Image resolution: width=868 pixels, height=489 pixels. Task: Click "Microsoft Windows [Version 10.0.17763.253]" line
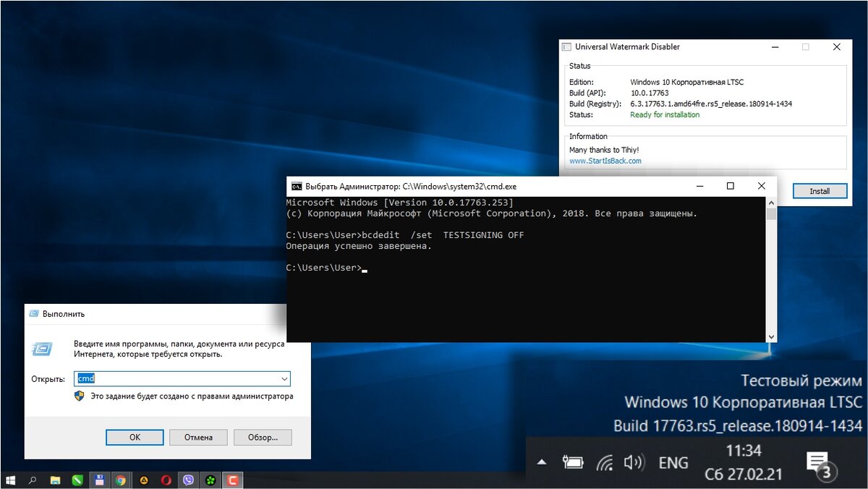coord(399,203)
